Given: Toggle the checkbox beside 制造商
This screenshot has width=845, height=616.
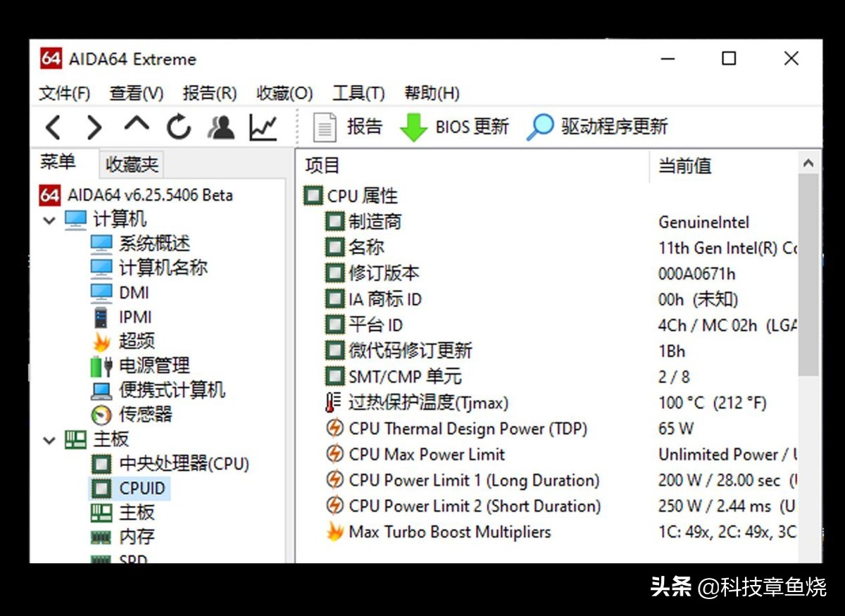Looking at the screenshot, I should point(334,221).
